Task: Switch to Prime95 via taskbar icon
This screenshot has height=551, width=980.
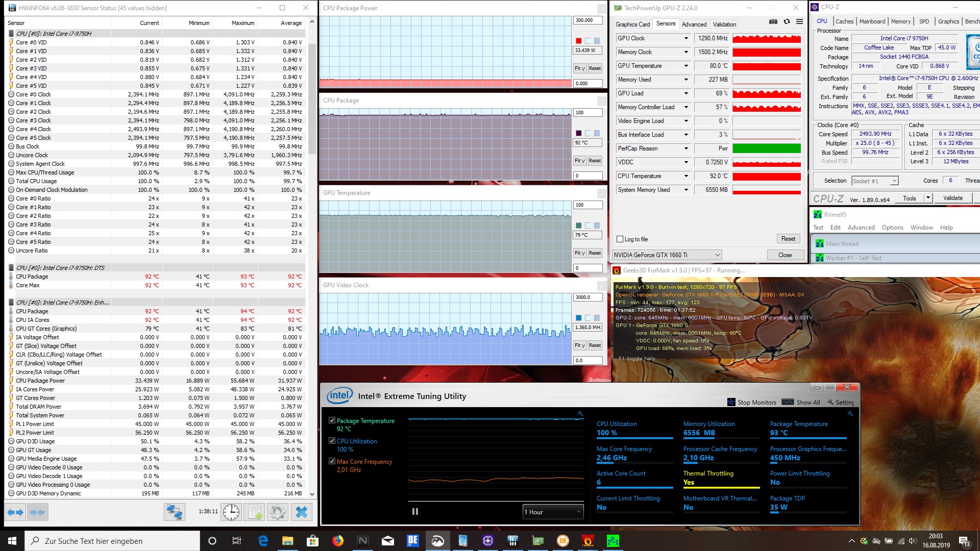Action: tap(612, 541)
